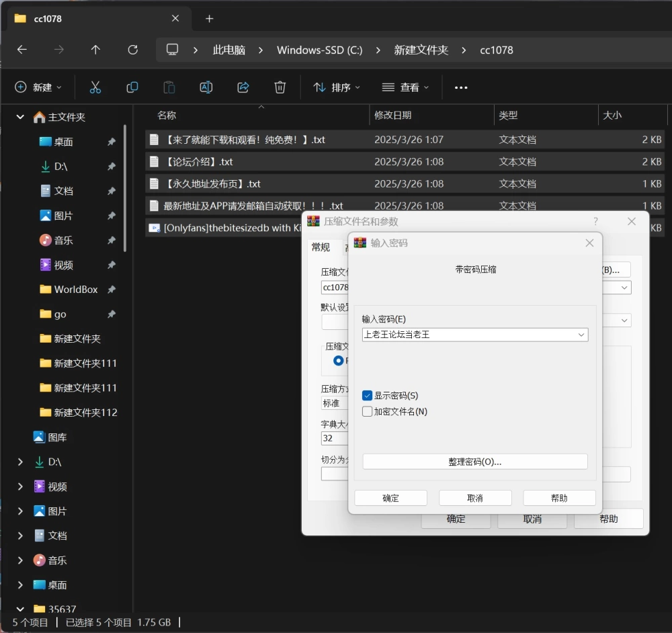The image size is (672, 633).
Task: Sort by 类型 column header
Action: (x=508, y=115)
